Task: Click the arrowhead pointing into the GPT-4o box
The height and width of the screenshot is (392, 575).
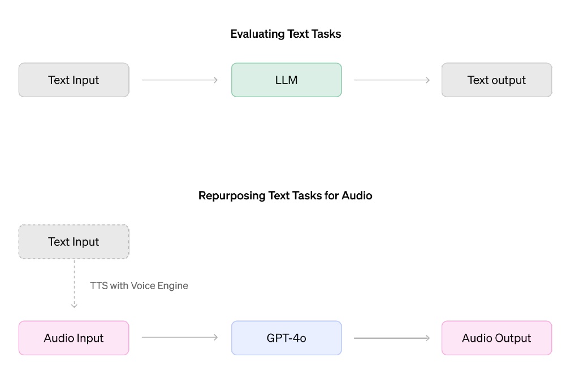Action: 215,338
